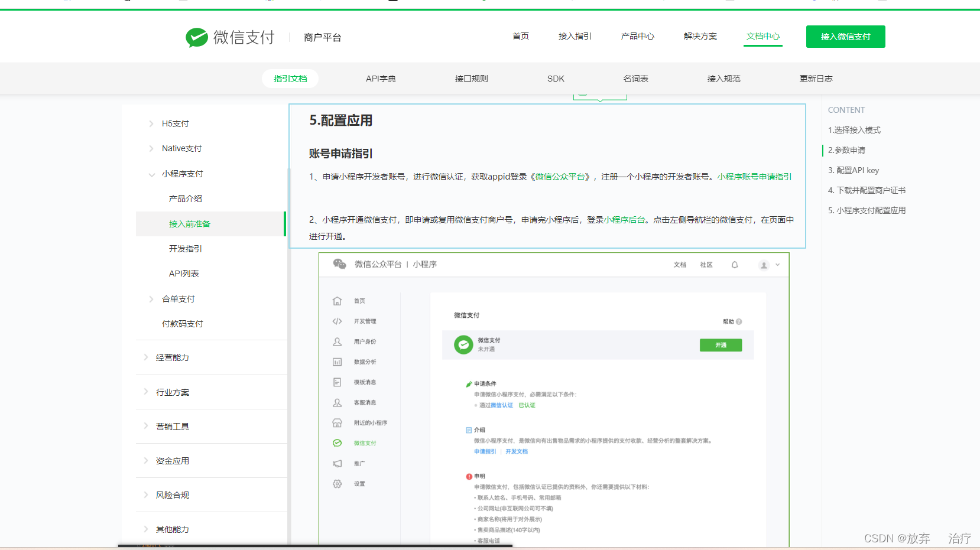The height and width of the screenshot is (550, 980).
Task: Expand the H5支付 tree item
Action: (x=151, y=123)
